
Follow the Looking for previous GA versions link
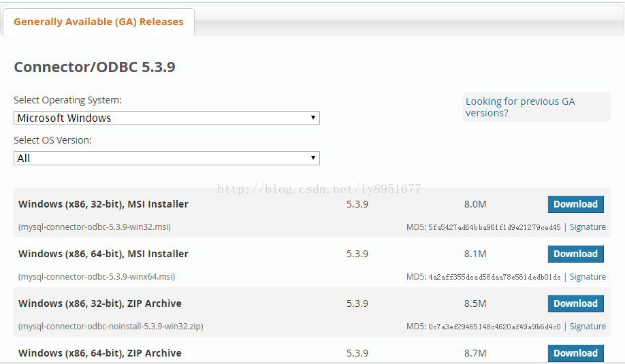[520, 107]
